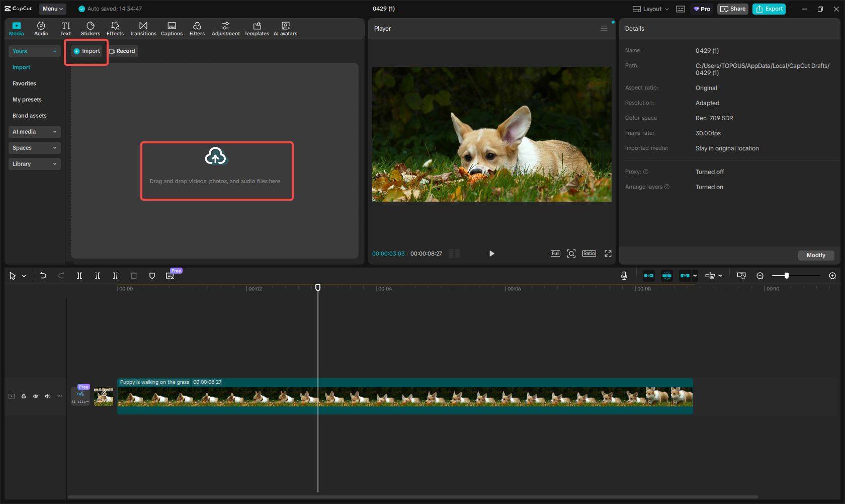Image resolution: width=845 pixels, height=504 pixels.
Task: Switch to the AI avatars panel
Action: click(285, 28)
